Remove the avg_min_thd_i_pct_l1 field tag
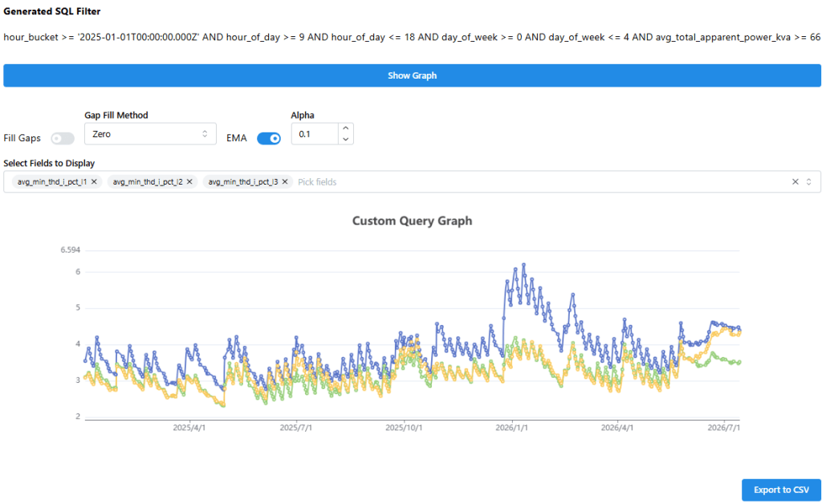This screenshot has height=504, width=822. (95, 182)
